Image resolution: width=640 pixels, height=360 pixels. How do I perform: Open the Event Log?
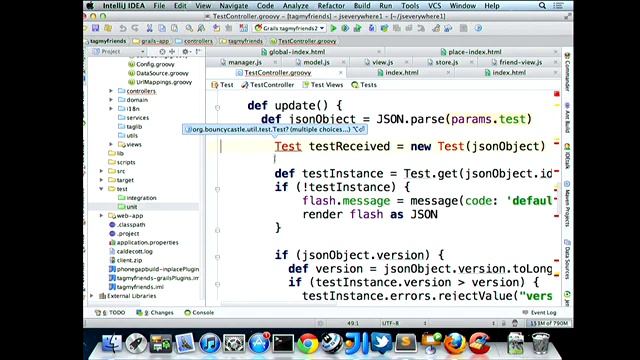tap(539, 313)
